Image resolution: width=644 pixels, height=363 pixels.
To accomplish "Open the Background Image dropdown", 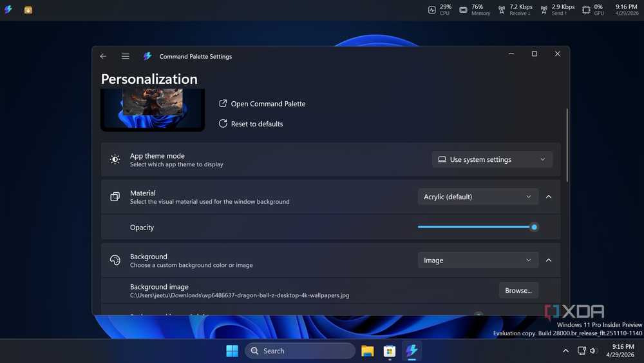I will pyautogui.click(x=478, y=260).
